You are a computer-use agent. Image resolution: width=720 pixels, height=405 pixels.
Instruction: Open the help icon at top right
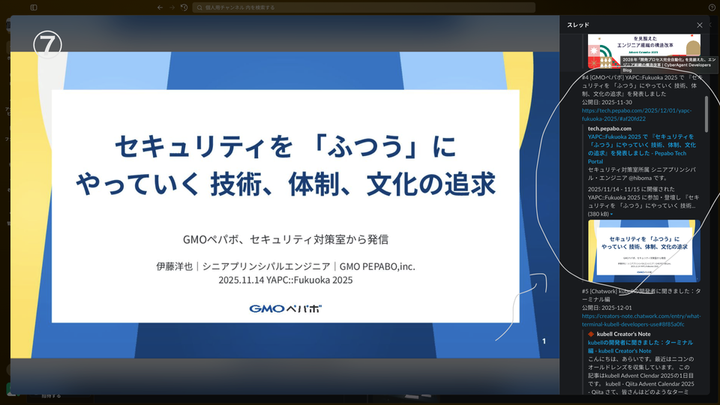click(x=712, y=7)
